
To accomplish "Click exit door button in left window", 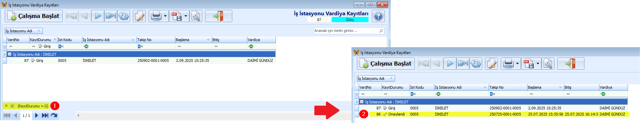I will click(x=218, y=16).
